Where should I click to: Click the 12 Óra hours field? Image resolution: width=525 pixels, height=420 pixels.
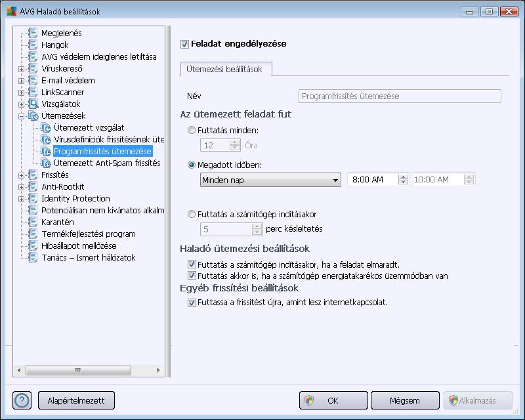[x=215, y=145]
